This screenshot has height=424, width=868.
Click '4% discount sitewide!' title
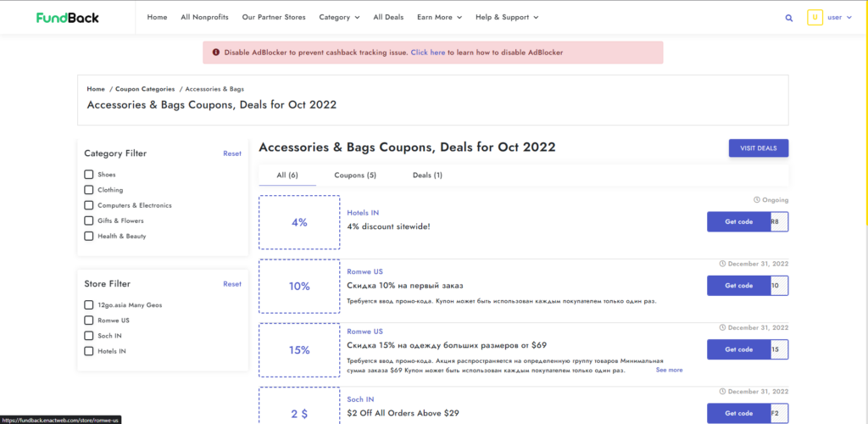(x=388, y=226)
